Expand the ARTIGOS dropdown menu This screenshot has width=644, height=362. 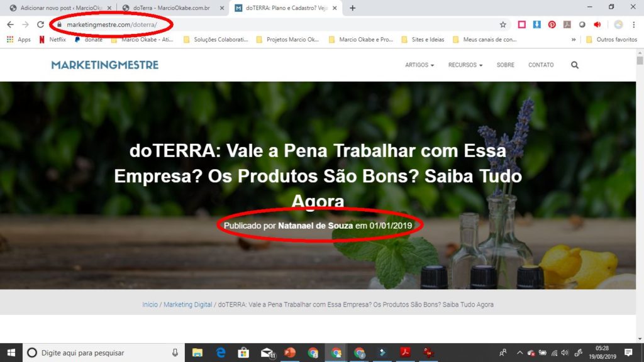(419, 65)
